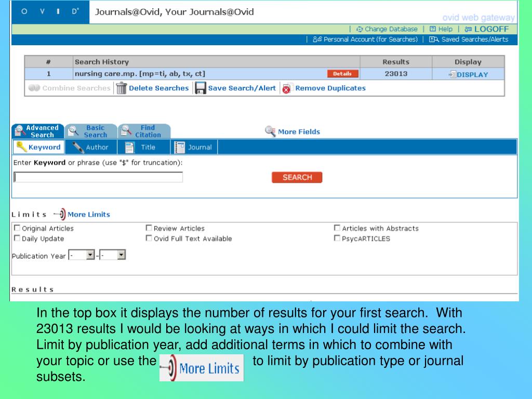Open the More Limits link beside Limits

89,215
